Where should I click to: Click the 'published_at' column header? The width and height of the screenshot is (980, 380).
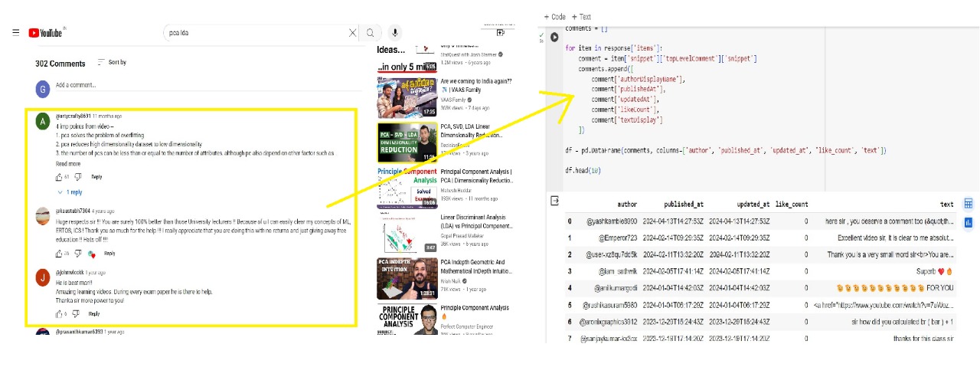684,205
